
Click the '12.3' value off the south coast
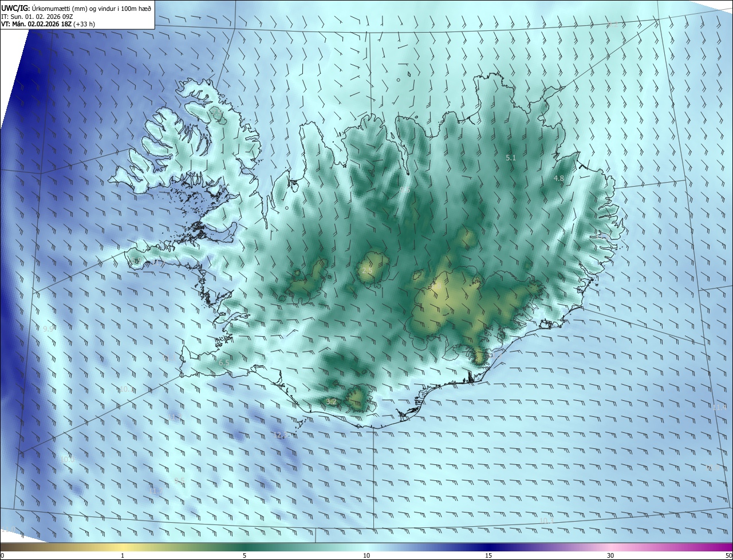click(x=281, y=435)
